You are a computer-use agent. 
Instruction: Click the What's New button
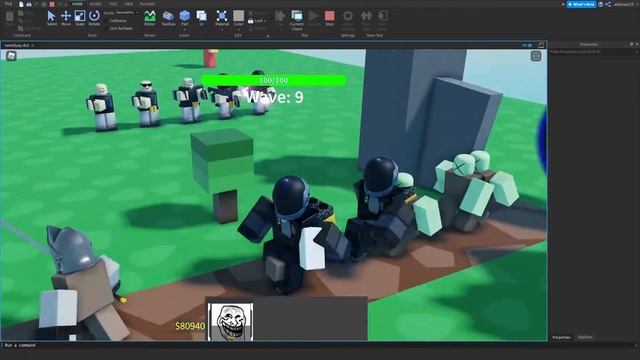pos(582,4)
